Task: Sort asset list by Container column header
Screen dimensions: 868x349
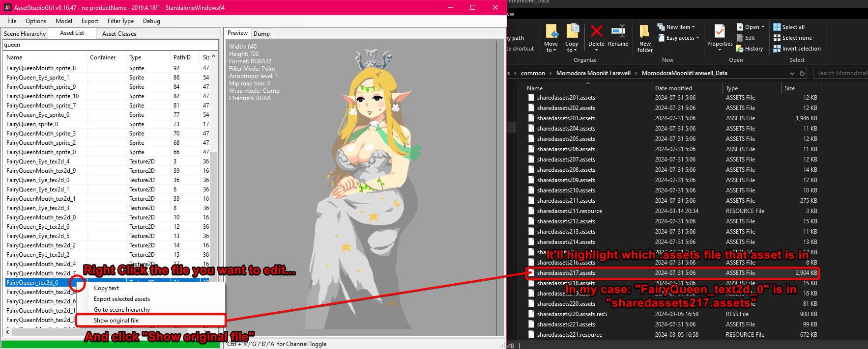Action: coord(107,57)
